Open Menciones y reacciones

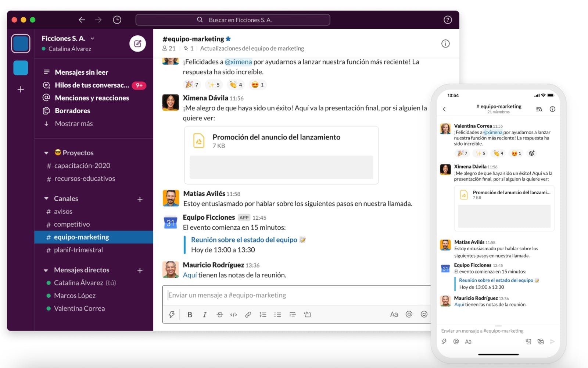coord(92,98)
